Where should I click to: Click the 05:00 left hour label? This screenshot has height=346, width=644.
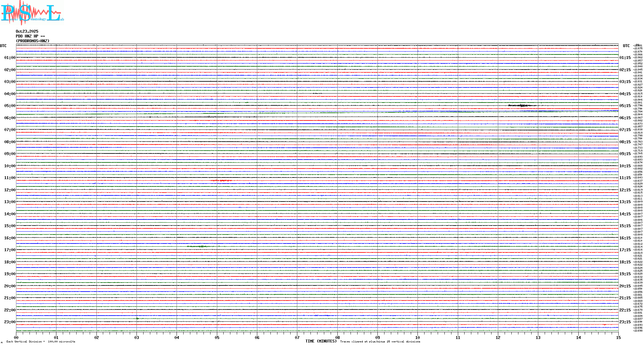(x=10, y=106)
